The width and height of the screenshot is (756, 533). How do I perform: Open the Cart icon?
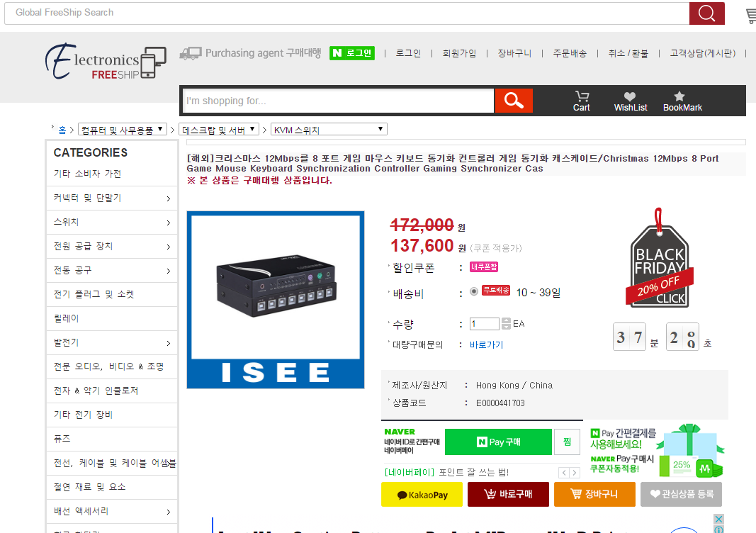(x=582, y=101)
